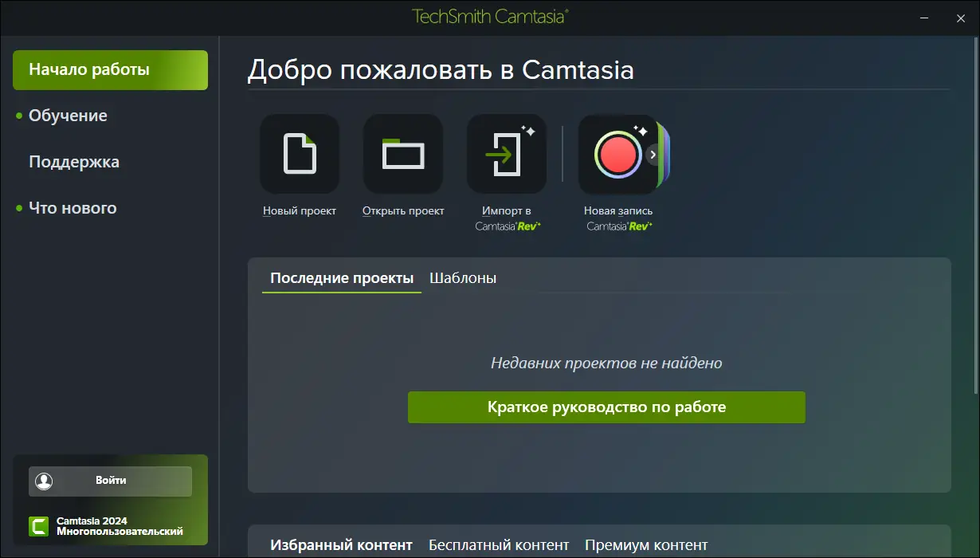Click the Camtasia logo in bottom-left corner
Screen dimensions: 980x558
[37, 525]
